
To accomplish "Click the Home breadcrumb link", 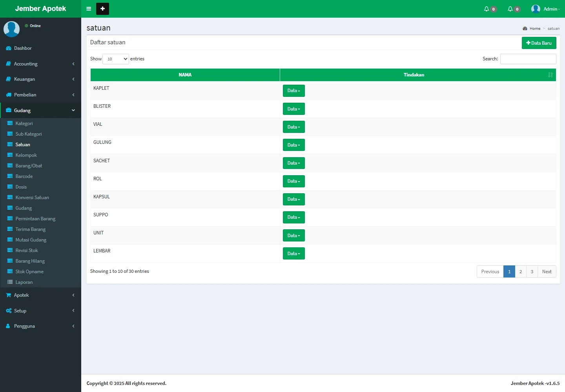I will point(534,29).
